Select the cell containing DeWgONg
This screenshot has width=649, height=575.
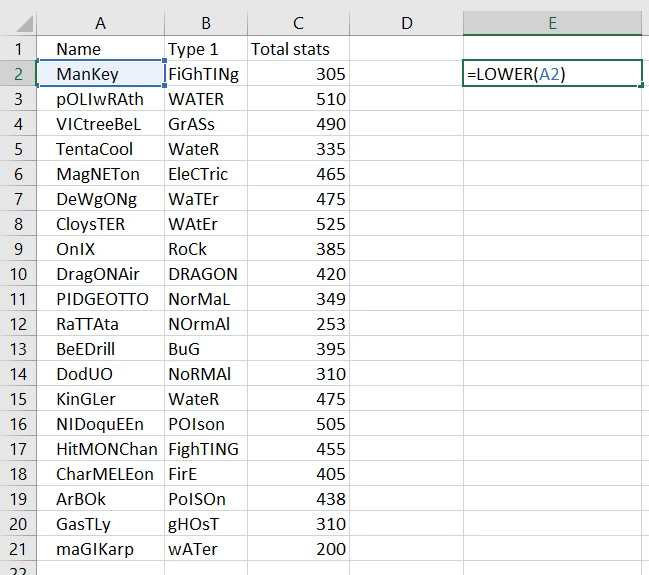[101, 199]
